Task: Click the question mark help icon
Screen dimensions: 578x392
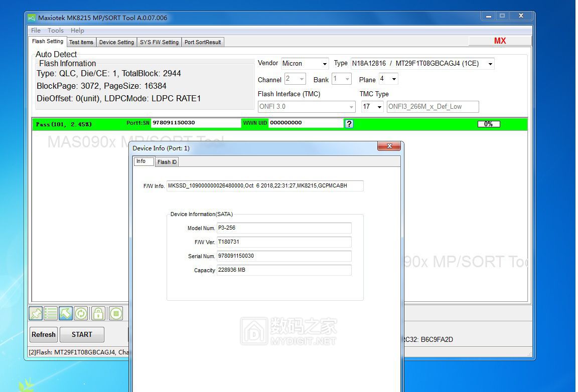Action: click(x=349, y=123)
